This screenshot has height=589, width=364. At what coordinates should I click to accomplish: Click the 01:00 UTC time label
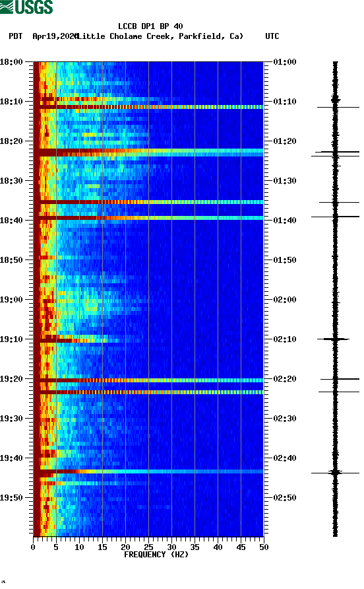pos(285,62)
